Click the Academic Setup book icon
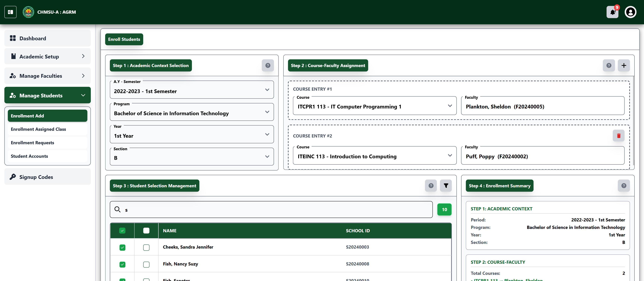The width and height of the screenshot is (644, 281). pyautogui.click(x=13, y=56)
